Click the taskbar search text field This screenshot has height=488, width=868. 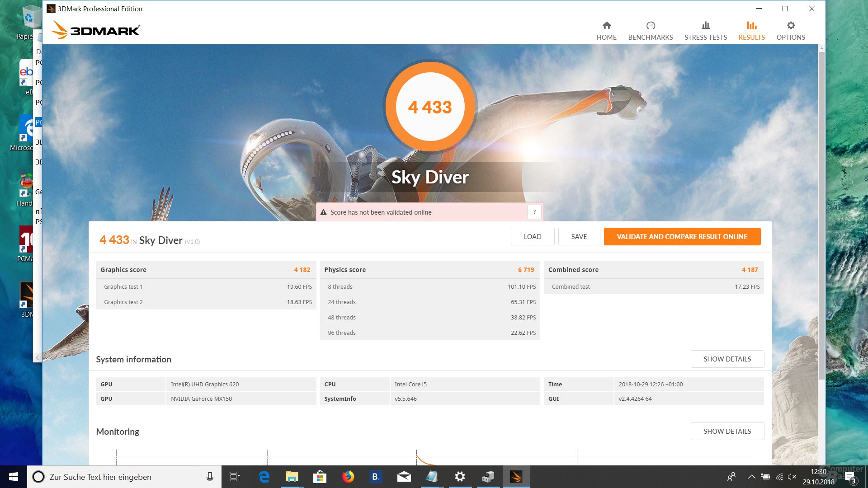tap(124, 477)
